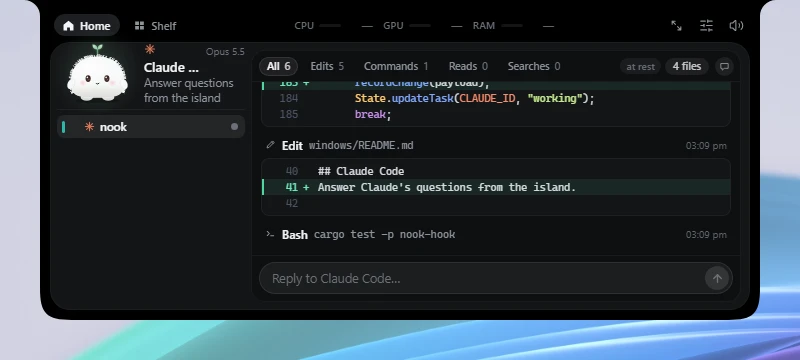The image size is (800, 360).
Task: Click the Shelf grid icon
Action: 139,25
